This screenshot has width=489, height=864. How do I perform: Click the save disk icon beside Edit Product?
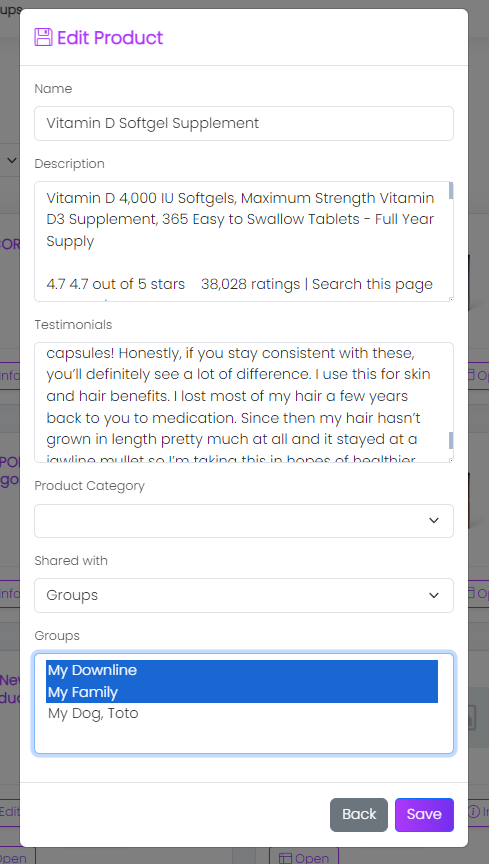point(44,37)
